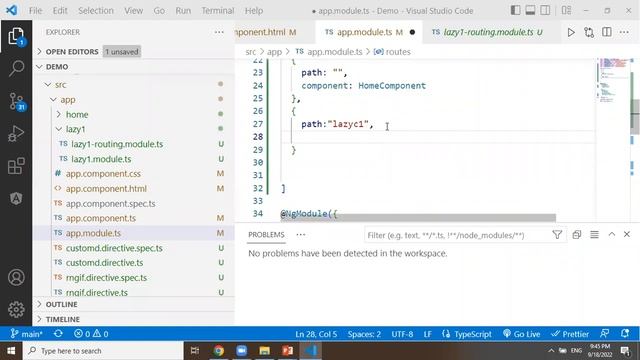Viewport: 640px width, 360px height.
Task: Open Google Chrome from the taskbar
Action: click(218, 351)
